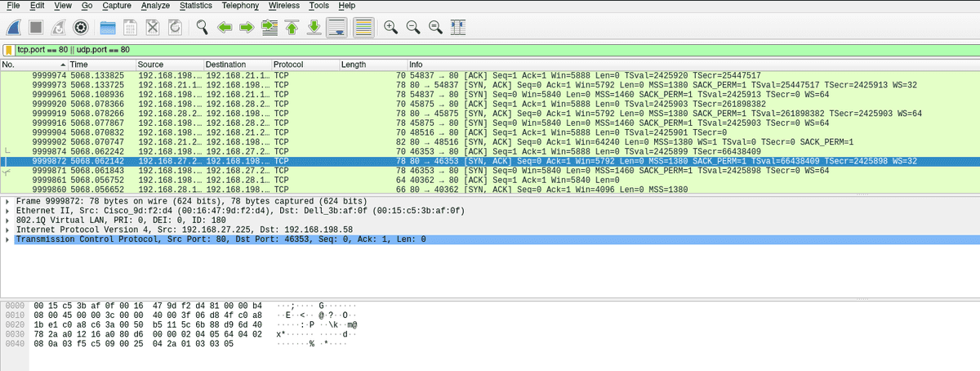Open the Telephony menu
The width and height of the screenshot is (980, 371).
pyautogui.click(x=242, y=6)
